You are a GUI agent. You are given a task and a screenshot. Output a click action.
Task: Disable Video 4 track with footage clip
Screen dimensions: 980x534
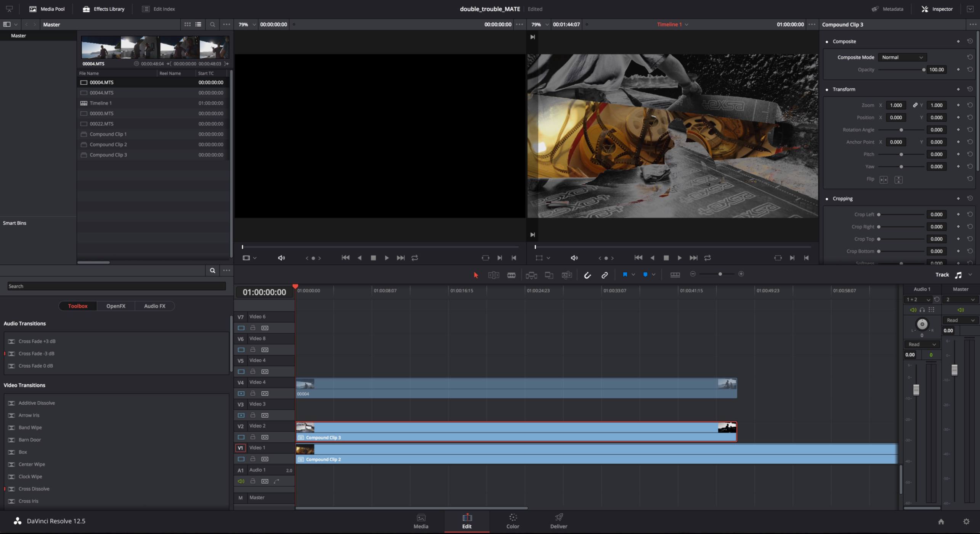click(241, 393)
